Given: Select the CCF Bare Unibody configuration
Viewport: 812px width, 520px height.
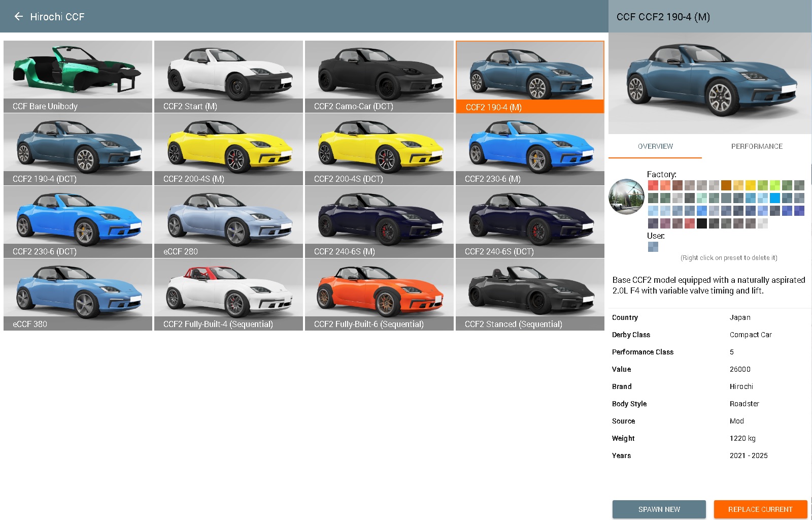Looking at the screenshot, I should 78,77.
